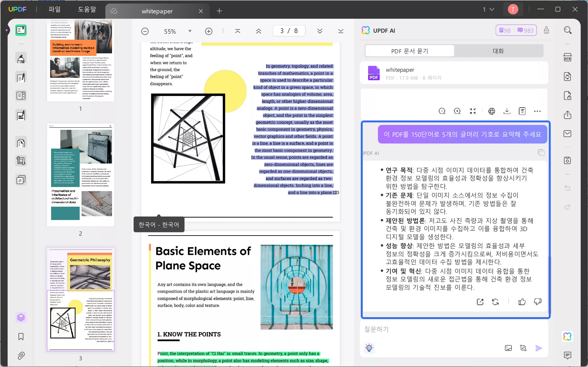Open the Attachments paperclip panel
Screen dimensions: 588x367
21,356
